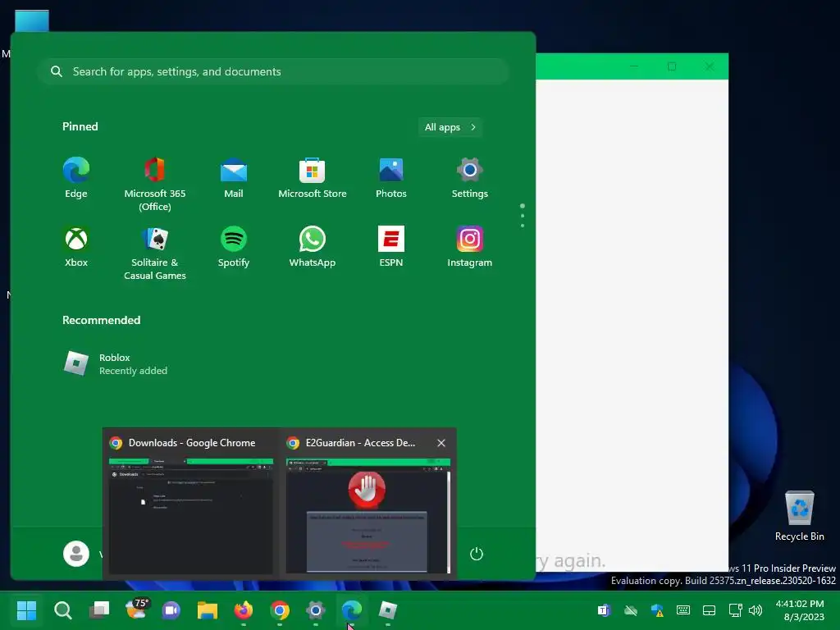Open WhatsApp from the Start menu
Viewport: 840px width, 630px height.
pos(313,247)
